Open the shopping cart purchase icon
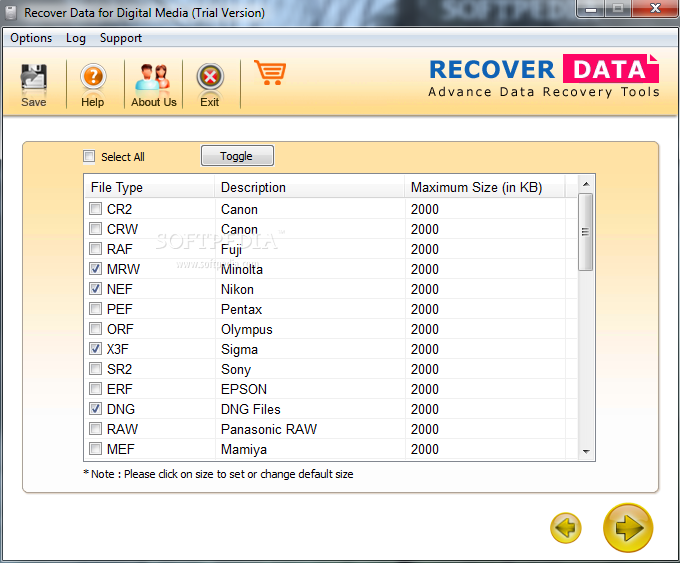The image size is (680, 563). coord(270,72)
